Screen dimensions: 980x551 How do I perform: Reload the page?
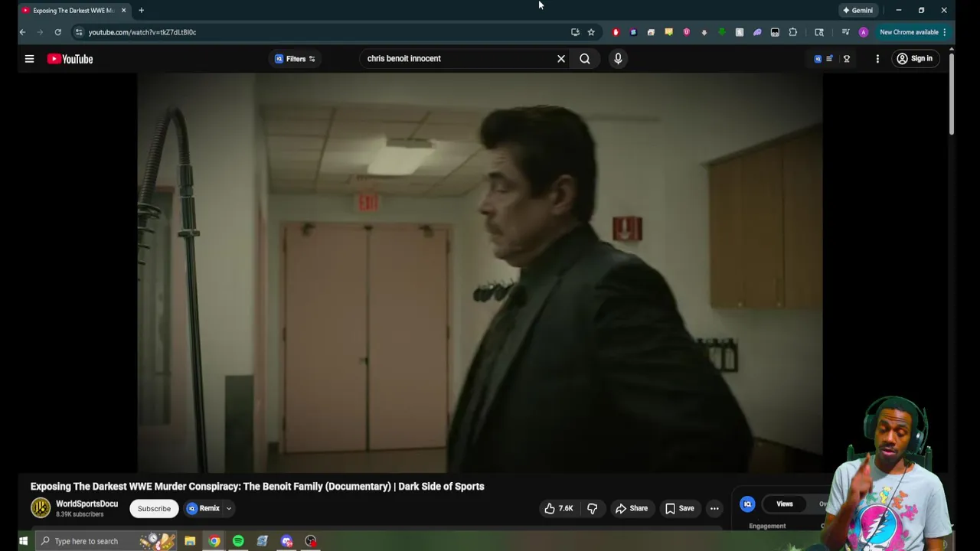point(57,32)
